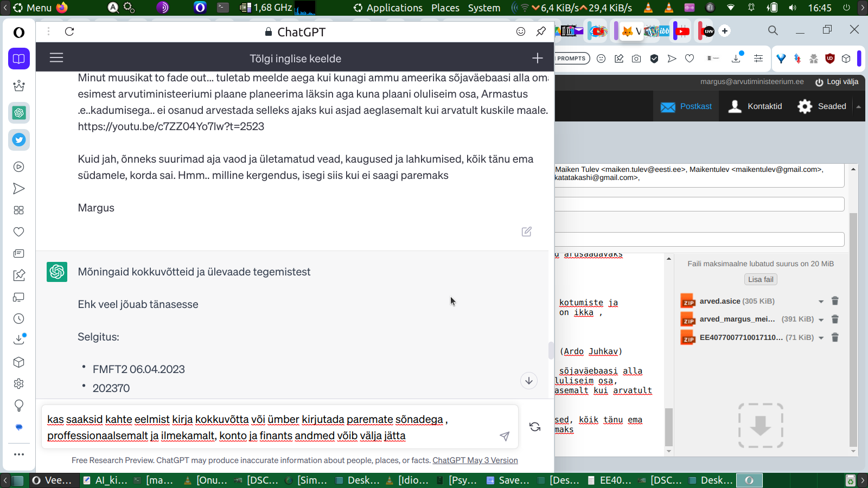Expand options for arved_margus_mei attachment

coord(821,320)
